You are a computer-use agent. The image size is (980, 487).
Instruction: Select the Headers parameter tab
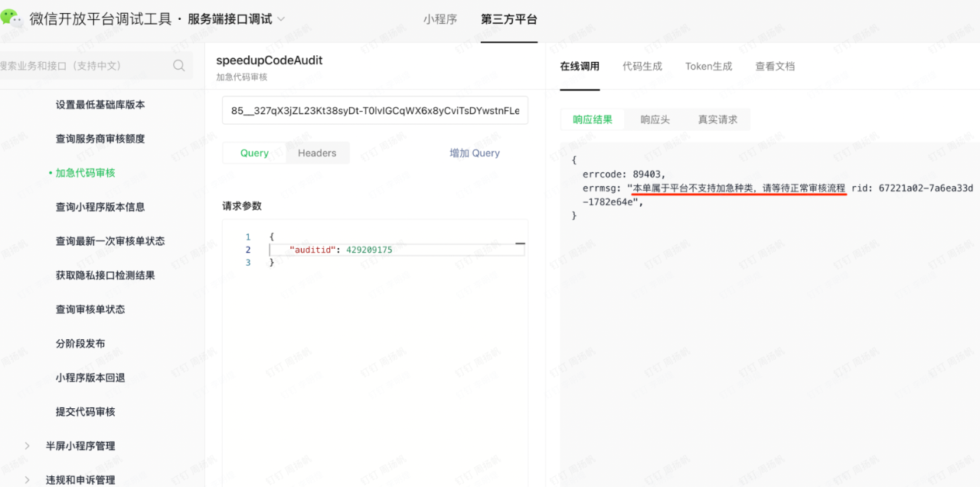click(x=317, y=153)
